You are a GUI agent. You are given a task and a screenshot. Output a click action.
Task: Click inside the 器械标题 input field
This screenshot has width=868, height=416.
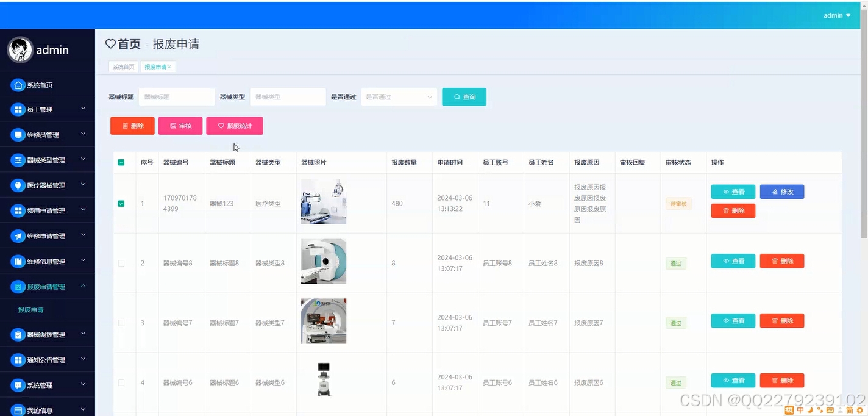[176, 96]
